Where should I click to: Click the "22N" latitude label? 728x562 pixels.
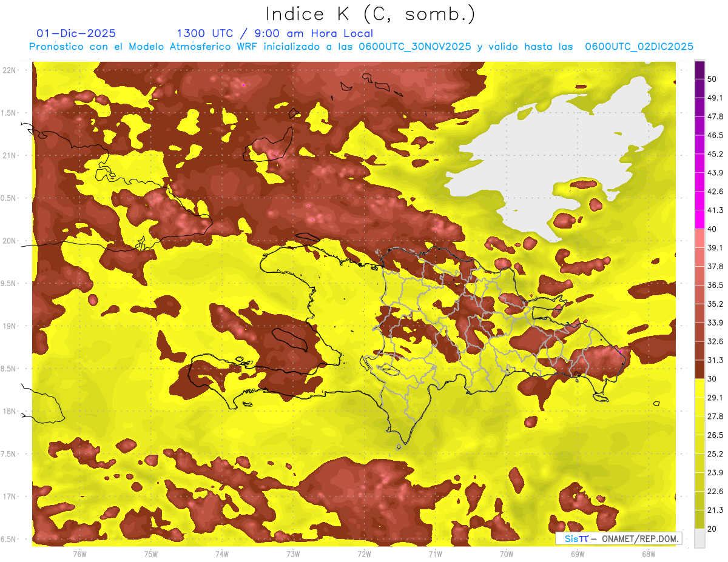pyautogui.click(x=10, y=70)
